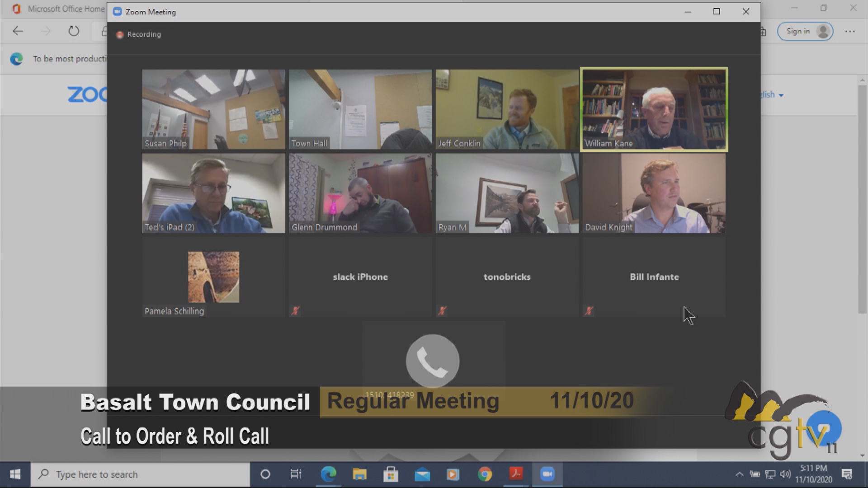Click Jeff Conklin's video tile
The height and width of the screenshot is (488, 868).
(507, 109)
